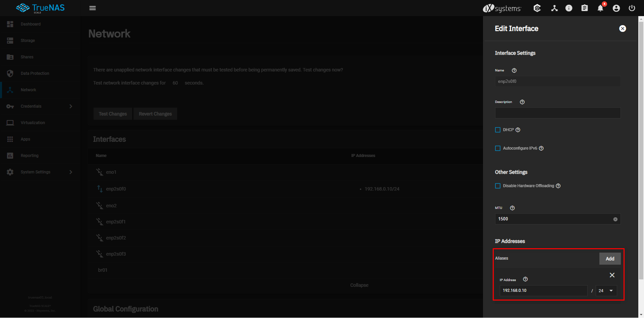Click the TrueNAS SCALE logo
The image size is (644, 318).
click(40, 8)
